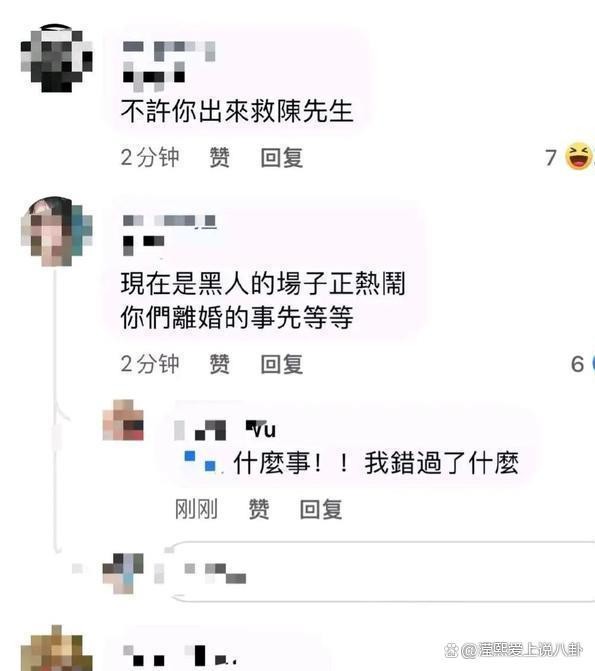Click the 2分钟 timestamp of first comment

pyautogui.click(x=150, y=157)
